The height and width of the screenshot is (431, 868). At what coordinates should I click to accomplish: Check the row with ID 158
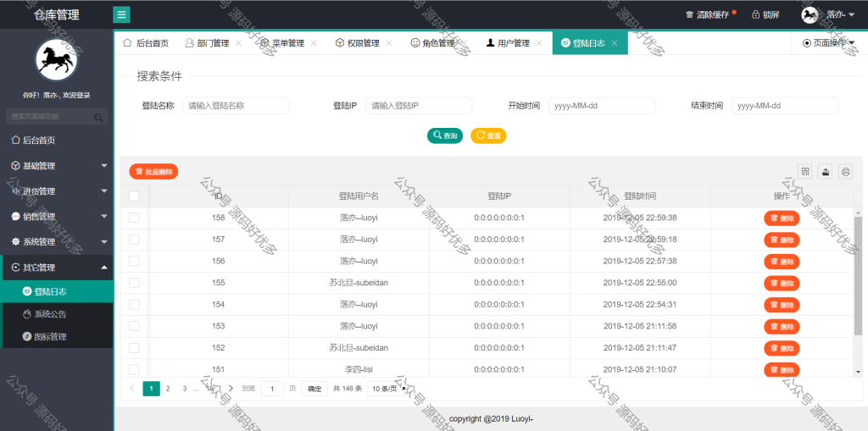click(134, 218)
